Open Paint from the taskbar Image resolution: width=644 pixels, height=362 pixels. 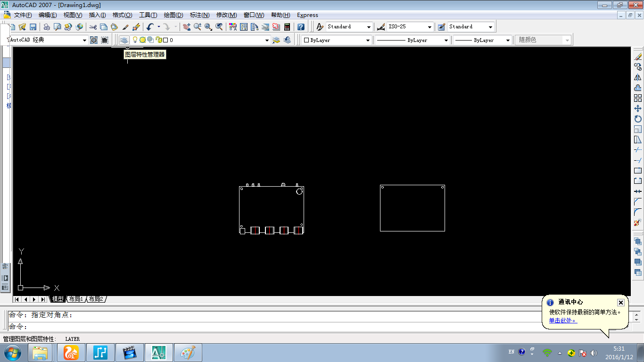pyautogui.click(x=188, y=353)
